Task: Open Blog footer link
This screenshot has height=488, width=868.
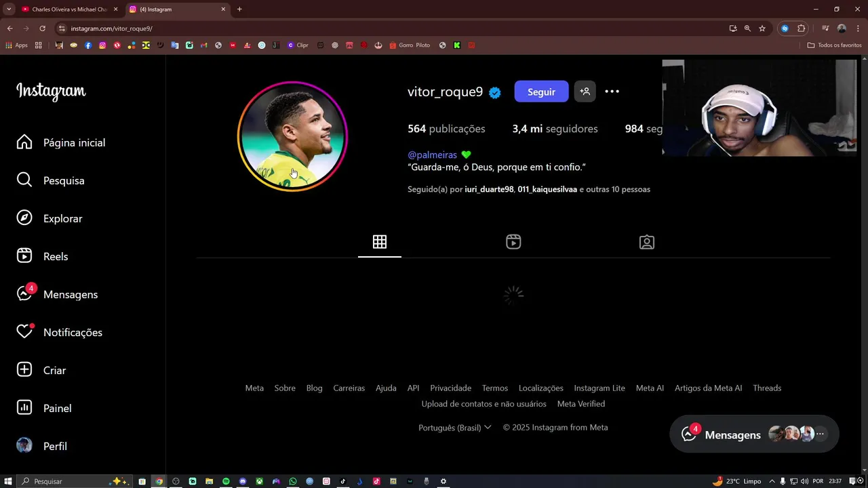Action: click(314, 388)
